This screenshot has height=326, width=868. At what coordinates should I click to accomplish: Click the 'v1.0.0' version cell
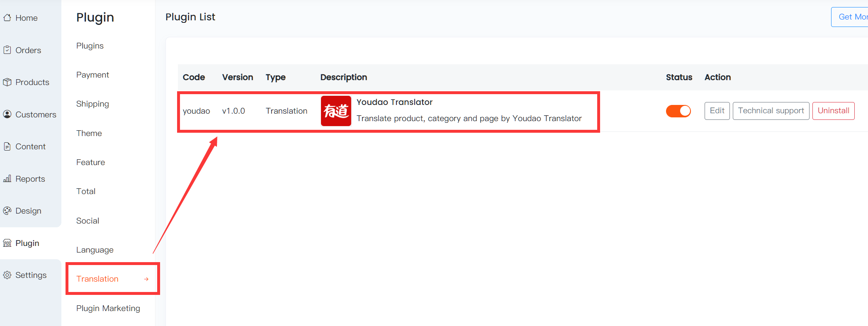(x=233, y=111)
